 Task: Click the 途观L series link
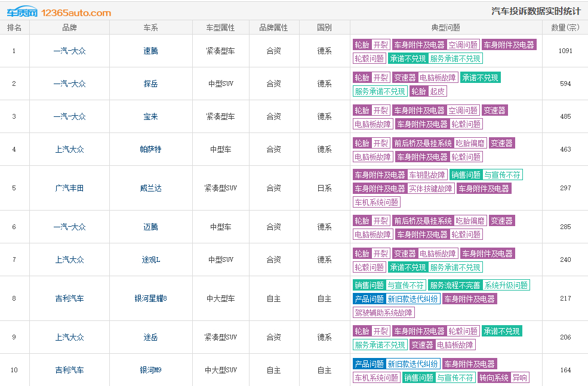(x=151, y=260)
